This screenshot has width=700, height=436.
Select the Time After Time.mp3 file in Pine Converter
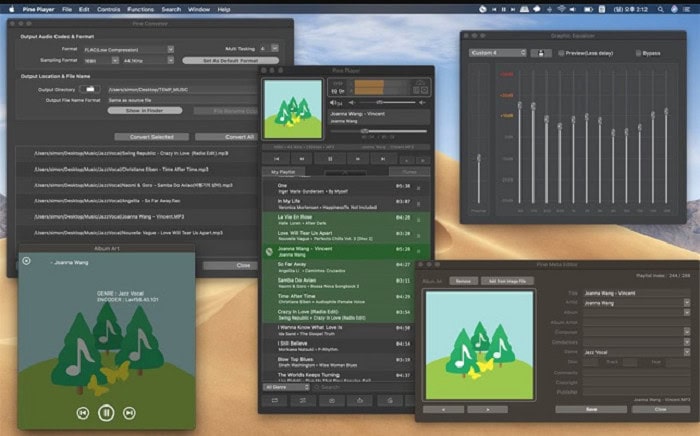[x=136, y=170]
